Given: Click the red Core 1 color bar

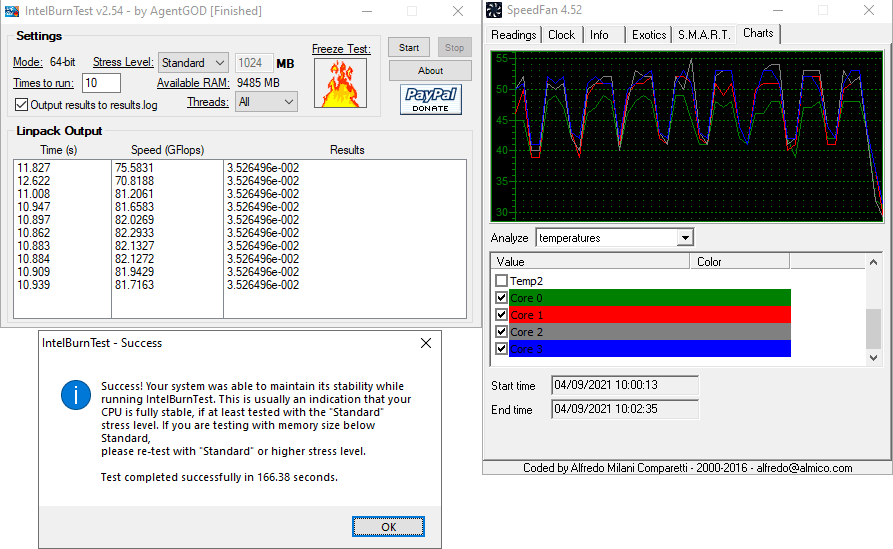Looking at the screenshot, I should pyautogui.click(x=650, y=314).
